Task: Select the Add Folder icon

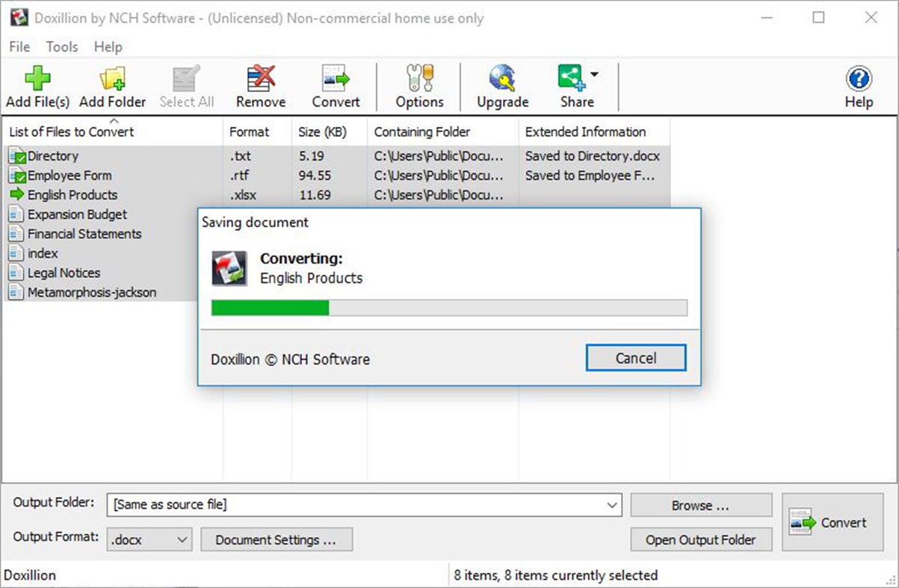Action: [112, 77]
